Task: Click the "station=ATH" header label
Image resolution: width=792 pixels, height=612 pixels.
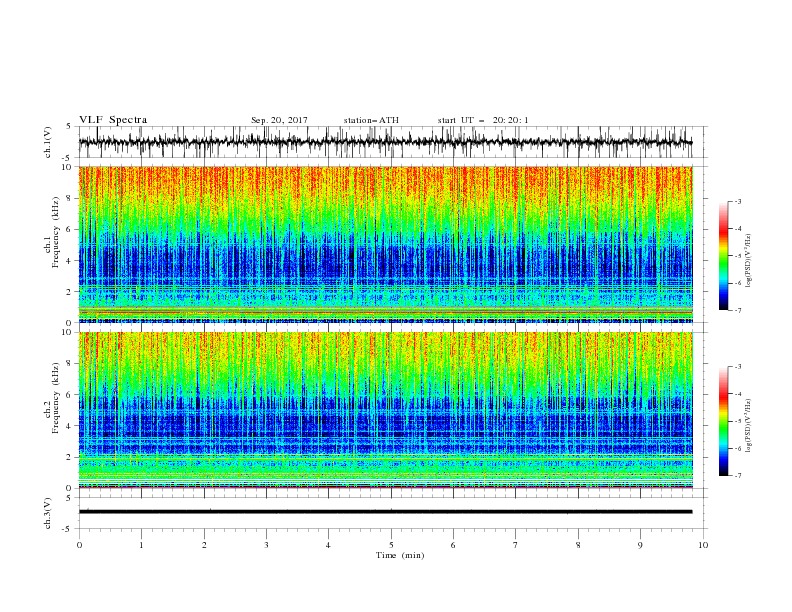Action: [x=371, y=120]
